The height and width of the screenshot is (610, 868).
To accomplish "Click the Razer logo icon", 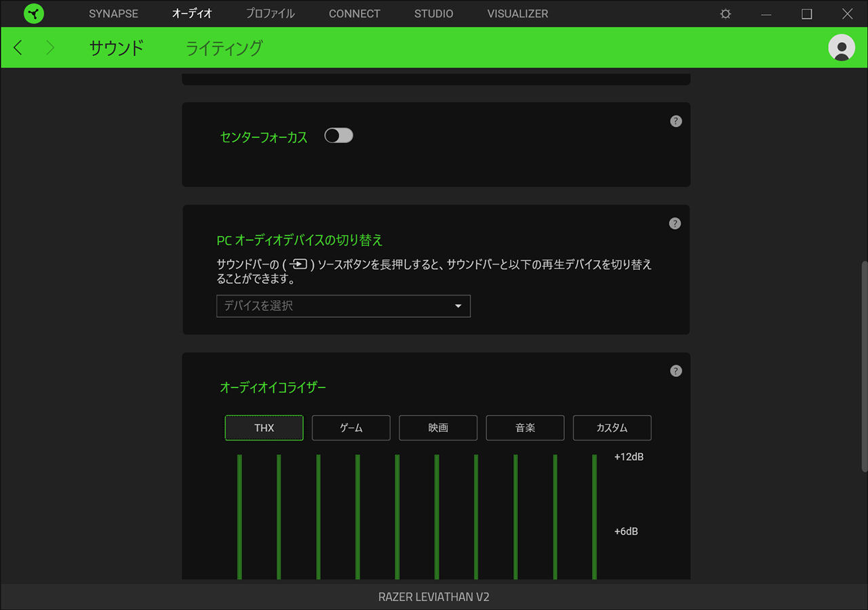I will (x=33, y=14).
